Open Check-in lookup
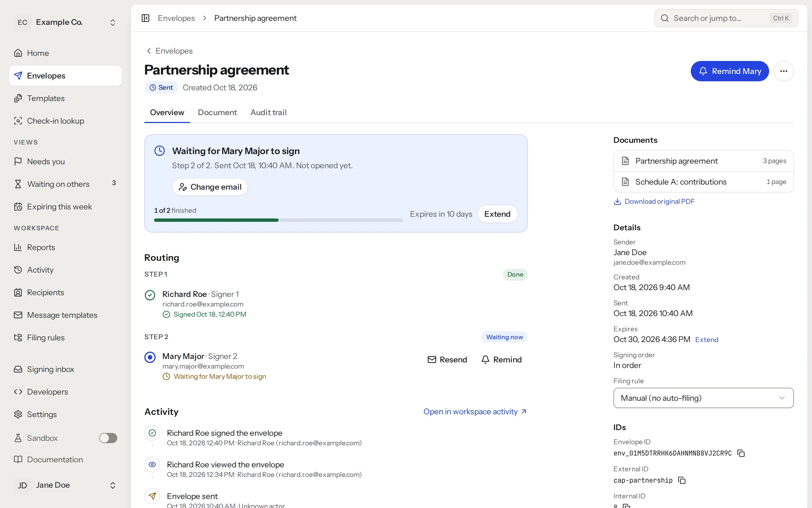Image resolution: width=812 pixels, height=508 pixels. 65,121
